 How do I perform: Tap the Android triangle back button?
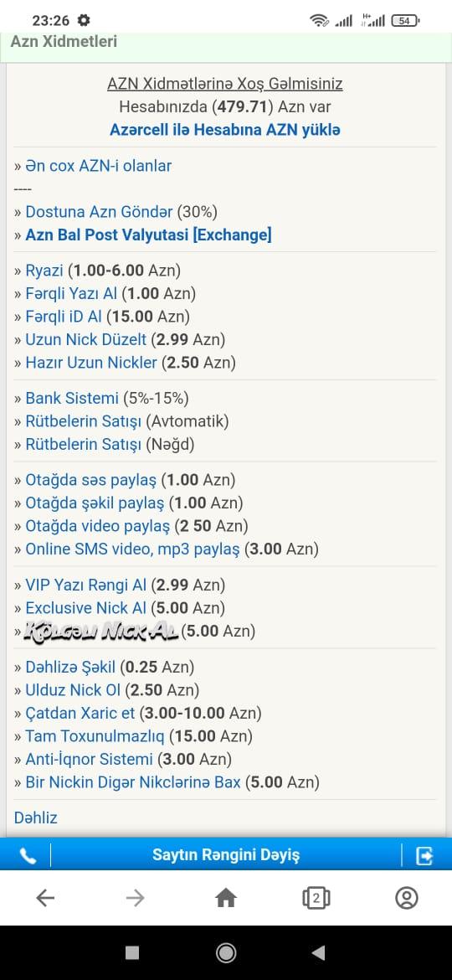(x=318, y=952)
